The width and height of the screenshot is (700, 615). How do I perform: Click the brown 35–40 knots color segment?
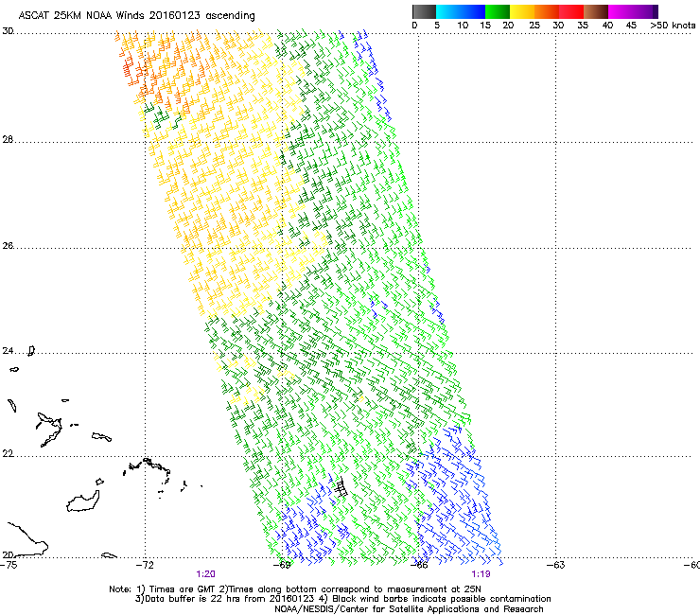point(596,11)
